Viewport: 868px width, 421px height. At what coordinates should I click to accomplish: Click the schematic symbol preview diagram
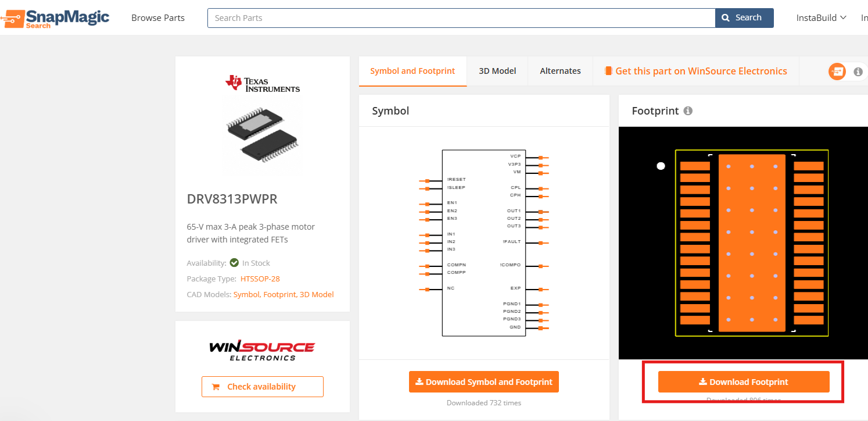click(484, 242)
